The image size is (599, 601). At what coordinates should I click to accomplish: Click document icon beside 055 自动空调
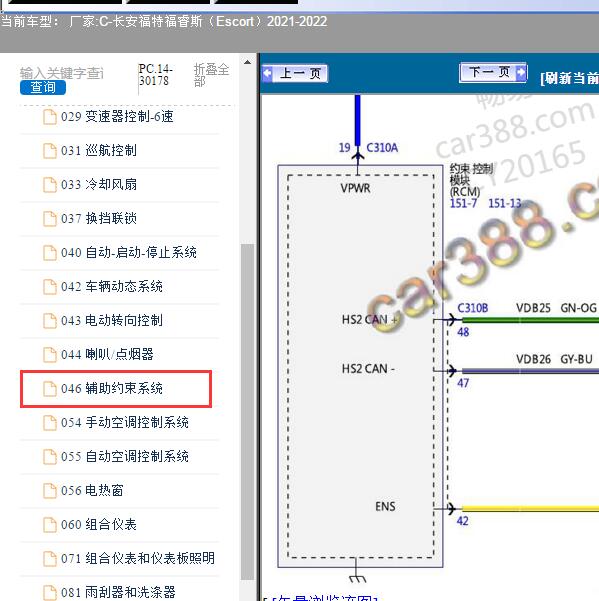tap(49, 457)
